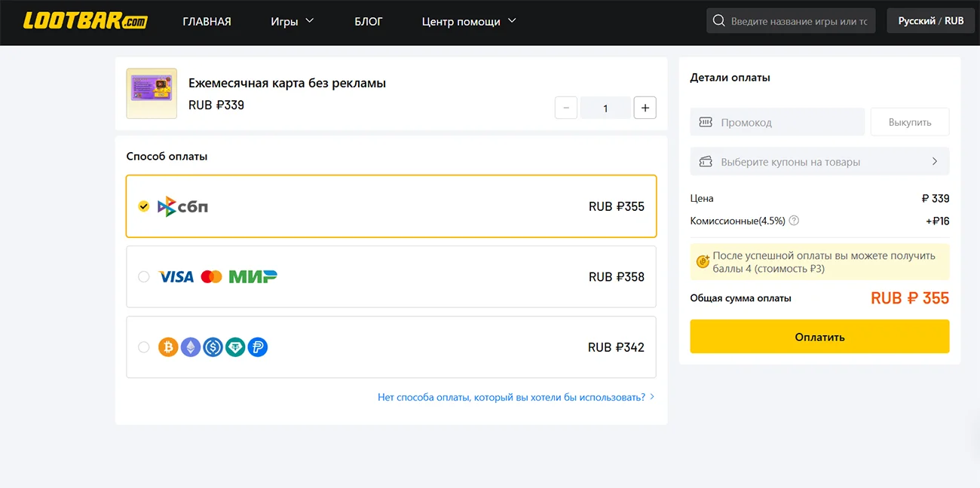The image size is (980, 488).
Task: Click the search magnifier icon
Action: [718, 21]
